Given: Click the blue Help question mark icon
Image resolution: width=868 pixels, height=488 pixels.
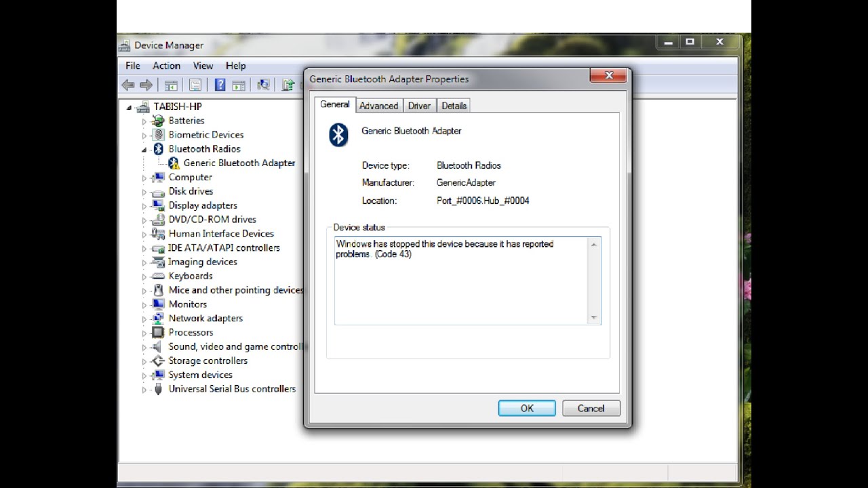Looking at the screenshot, I should tap(220, 85).
